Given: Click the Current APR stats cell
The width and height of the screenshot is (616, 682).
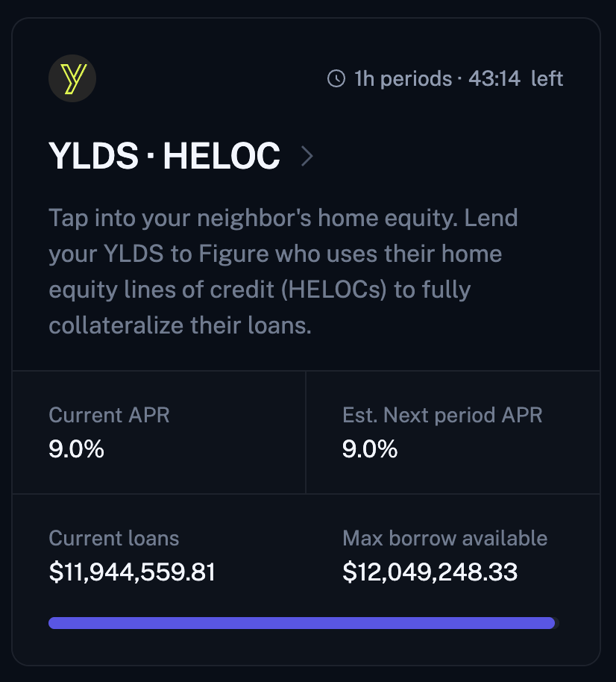Looking at the screenshot, I should [159, 432].
